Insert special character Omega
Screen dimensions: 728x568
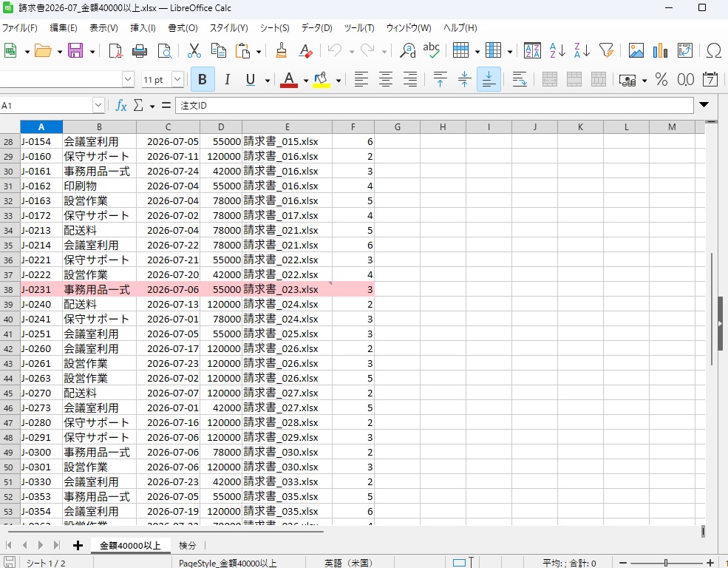click(714, 50)
